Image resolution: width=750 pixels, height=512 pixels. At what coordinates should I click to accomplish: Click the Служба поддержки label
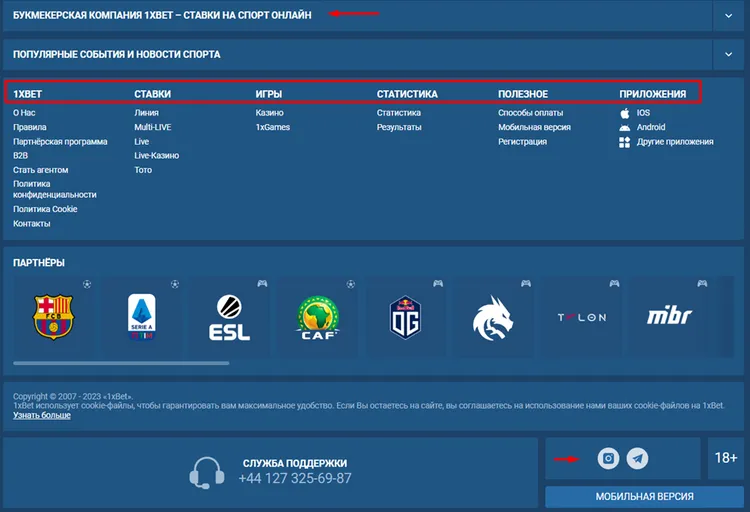tap(295, 463)
